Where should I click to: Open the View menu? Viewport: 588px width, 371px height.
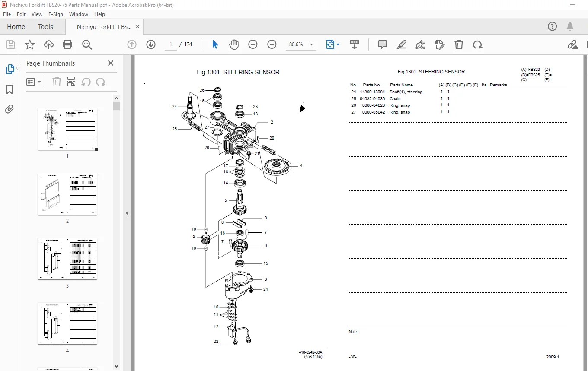tap(37, 14)
